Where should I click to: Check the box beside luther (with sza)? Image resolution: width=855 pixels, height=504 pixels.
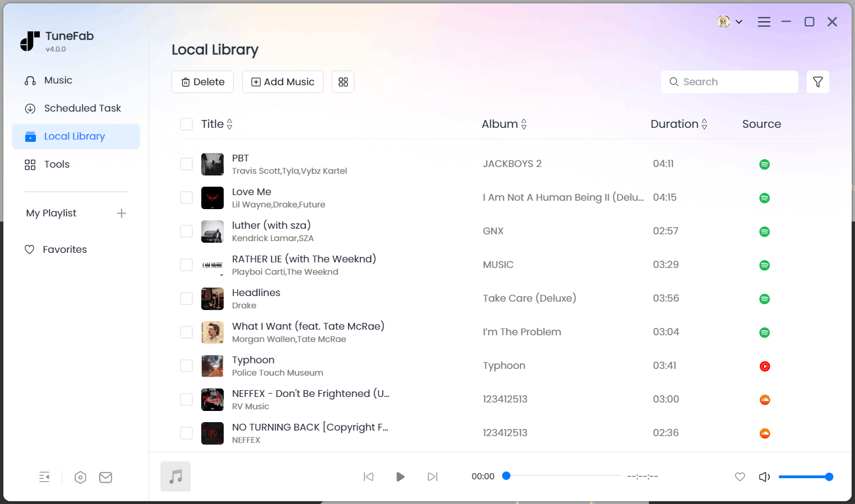186,231
